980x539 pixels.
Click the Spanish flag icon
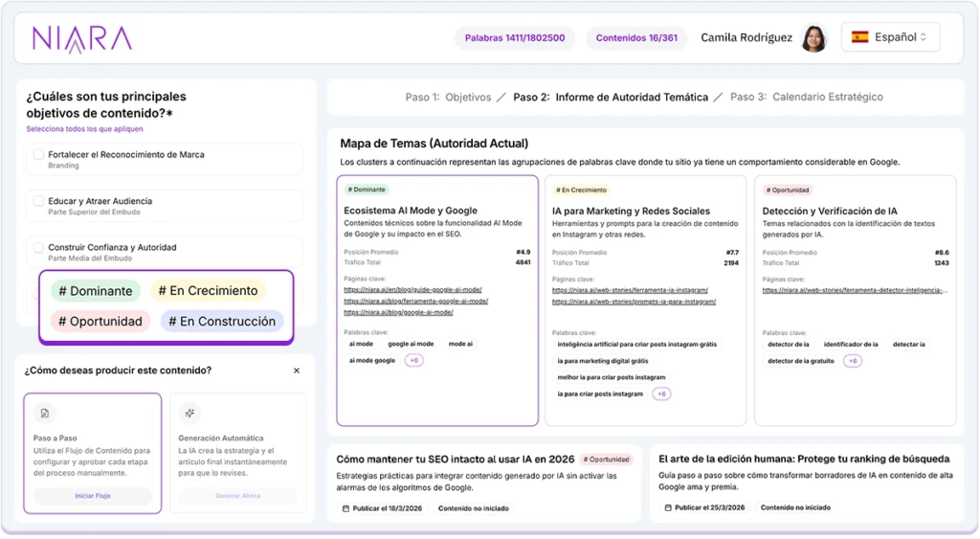tap(859, 37)
